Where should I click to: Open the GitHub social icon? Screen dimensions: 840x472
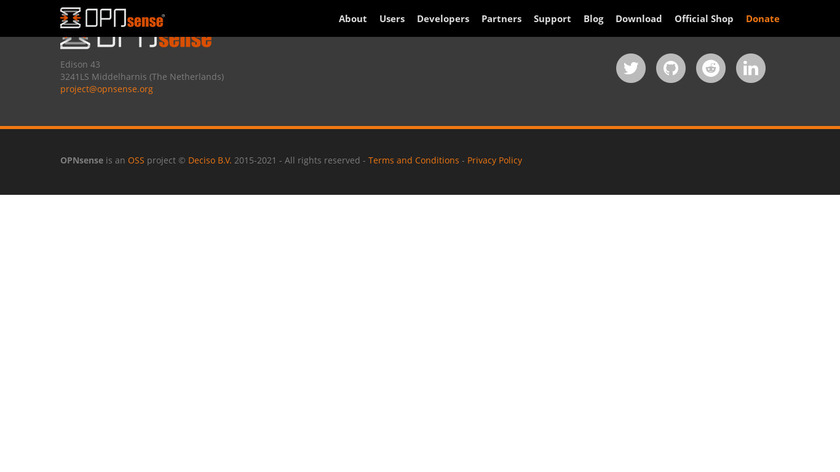tap(671, 68)
